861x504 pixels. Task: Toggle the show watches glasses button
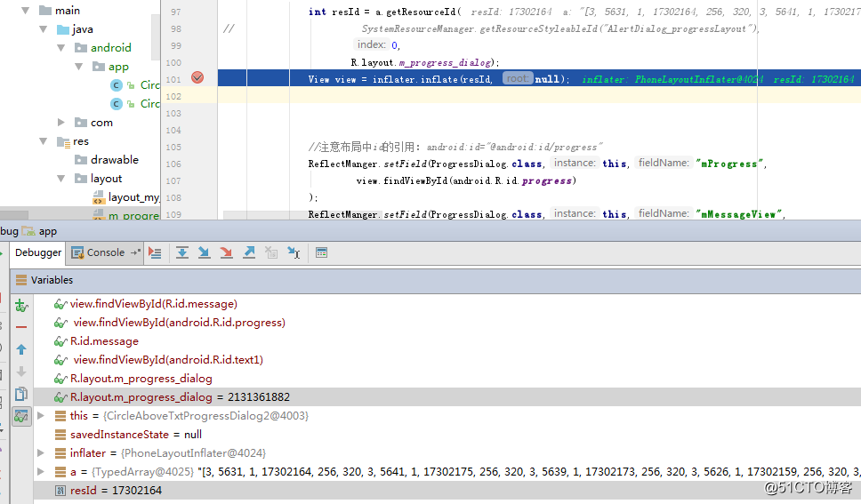pyautogui.click(x=21, y=417)
